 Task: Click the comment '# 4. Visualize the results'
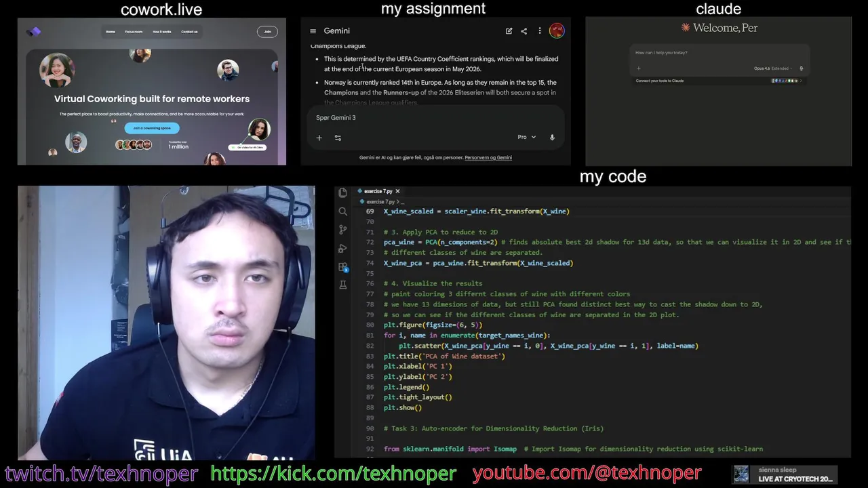click(x=433, y=283)
